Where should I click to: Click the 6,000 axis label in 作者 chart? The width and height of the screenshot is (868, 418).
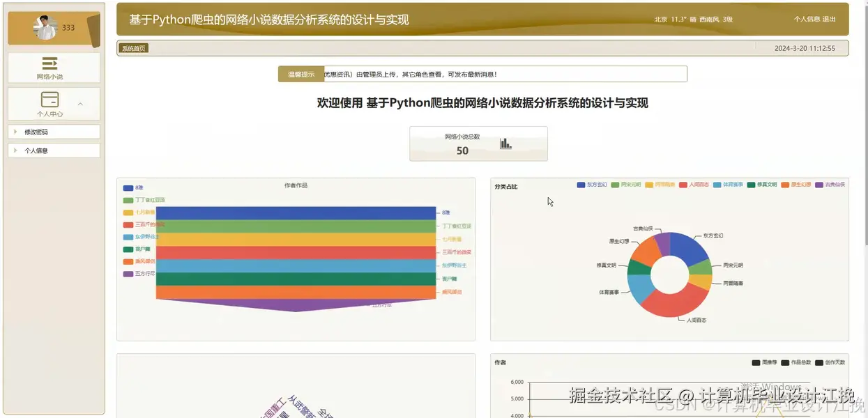(517, 382)
